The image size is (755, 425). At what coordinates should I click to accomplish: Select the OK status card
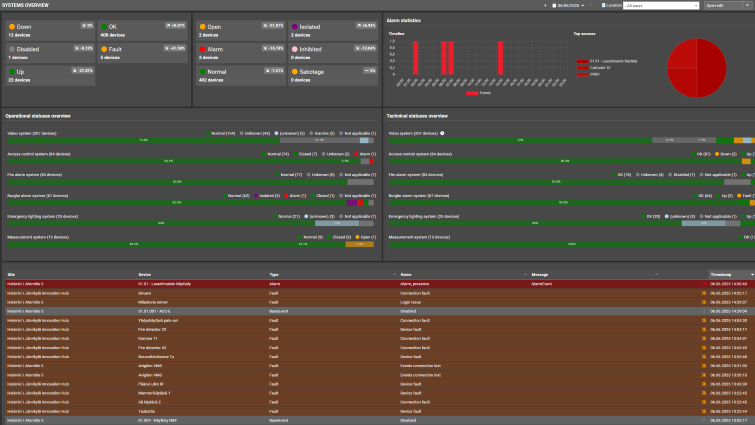click(x=143, y=30)
